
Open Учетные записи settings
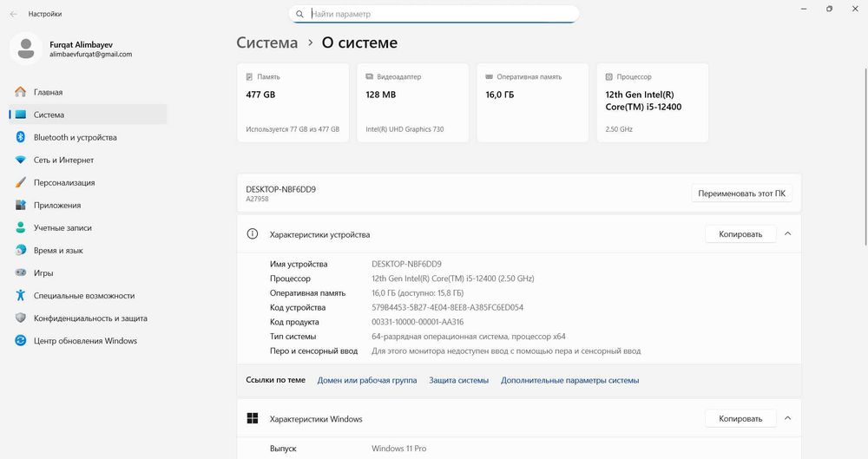tap(88, 227)
